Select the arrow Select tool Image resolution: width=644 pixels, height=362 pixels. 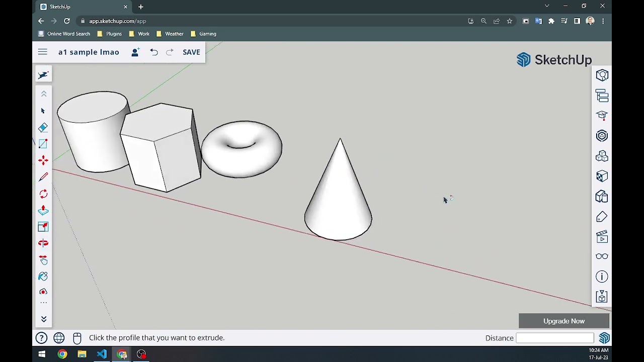click(43, 111)
